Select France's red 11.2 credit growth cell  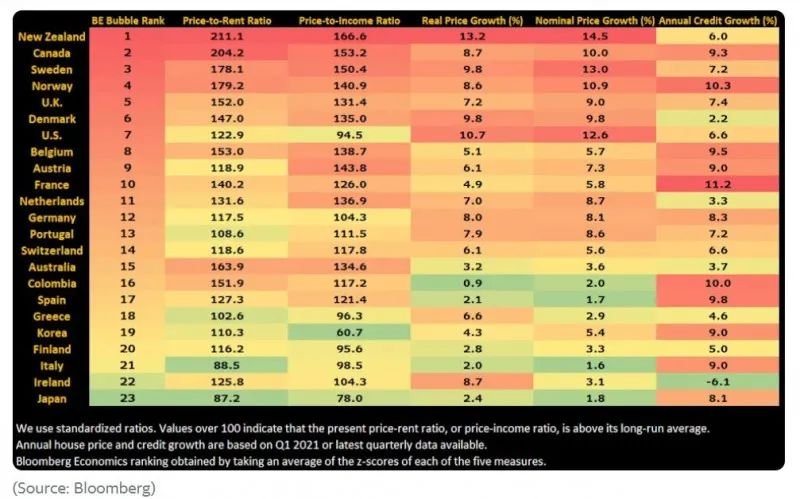tap(718, 185)
